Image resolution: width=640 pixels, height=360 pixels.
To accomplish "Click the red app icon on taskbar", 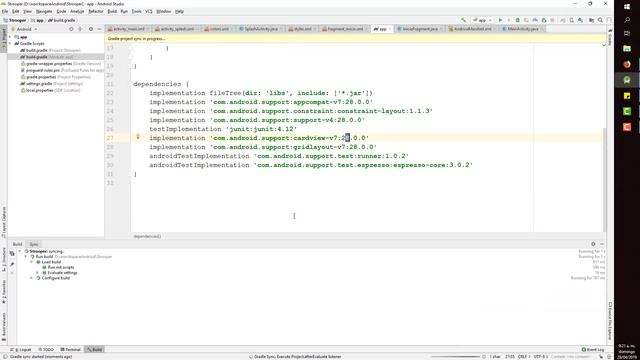I will 627,127.
